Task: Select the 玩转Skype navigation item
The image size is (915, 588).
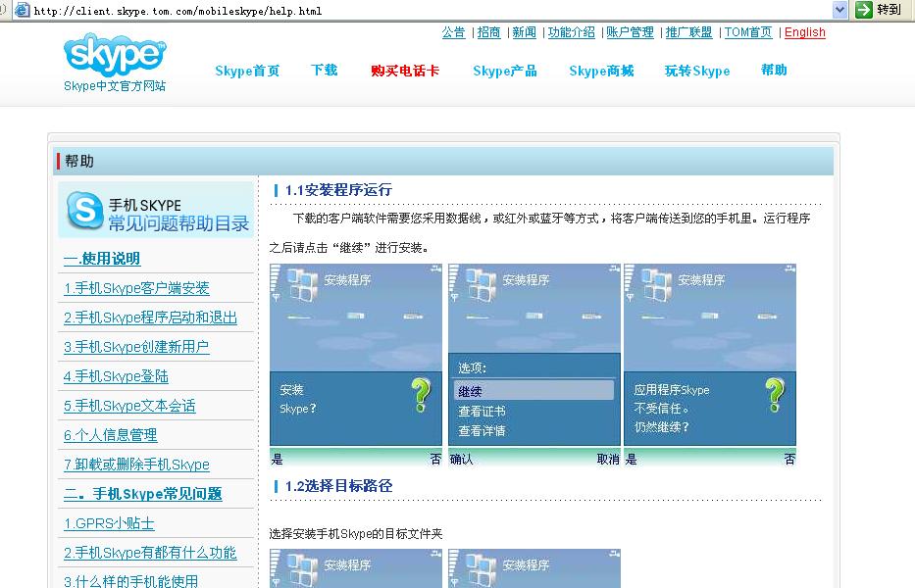Action: pyautogui.click(x=697, y=71)
